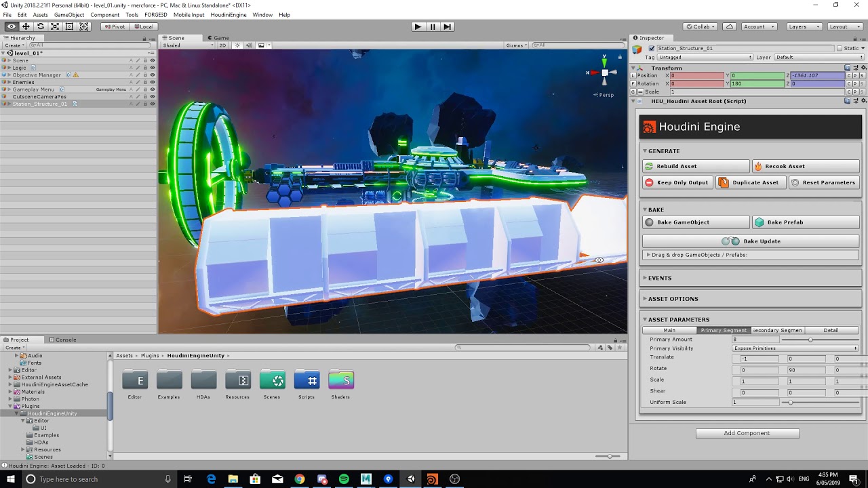This screenshot has height=488, width=868.
Task: Click Recook Asset button
Action: point(806,166)
